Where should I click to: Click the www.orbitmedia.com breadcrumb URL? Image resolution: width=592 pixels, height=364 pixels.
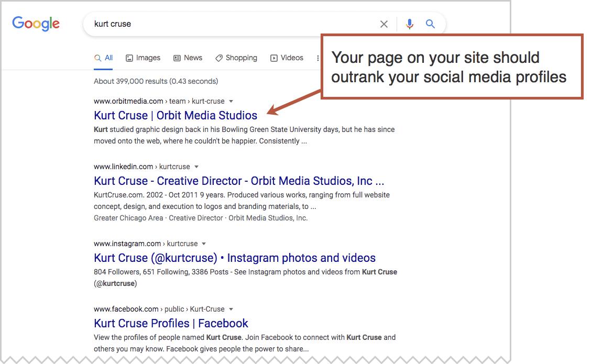click(159, 101)
